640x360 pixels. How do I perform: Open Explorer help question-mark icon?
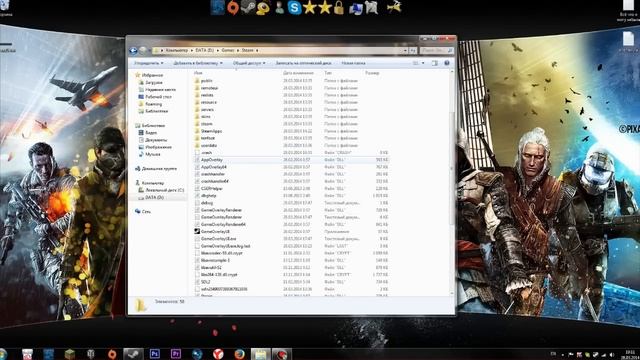(x=447, y=63)
